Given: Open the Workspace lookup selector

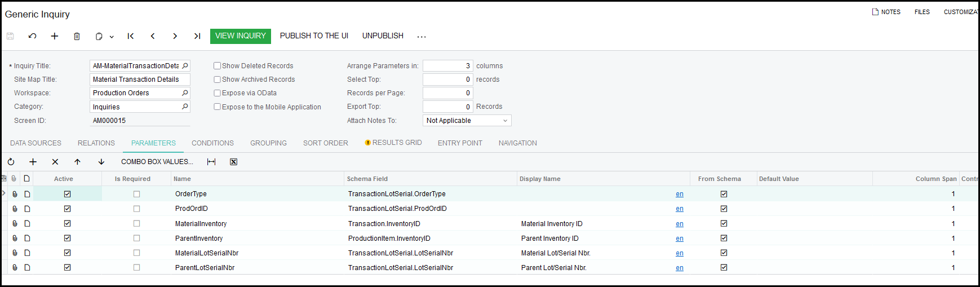Looking at the screenshot, I should pyautogui.click(x=185, y=93).
